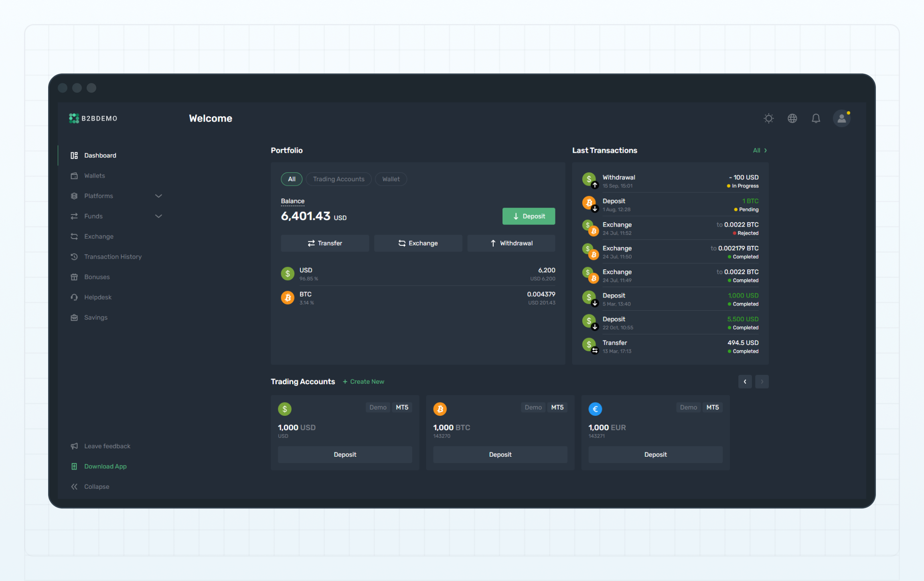This screenshot has height=581, width=924.
Task: Open the notifications bell icon
Action: click(816, 118)
